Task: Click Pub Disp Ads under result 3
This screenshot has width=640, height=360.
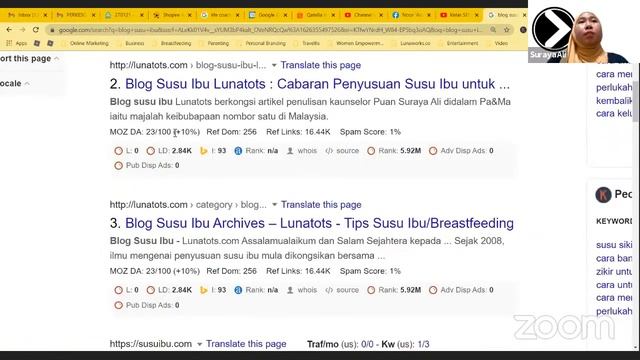Action: click(147, 305)
